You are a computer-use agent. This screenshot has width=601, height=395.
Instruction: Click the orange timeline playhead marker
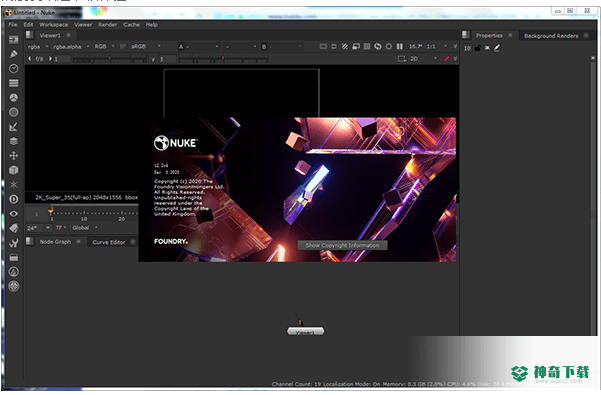click(51, 211)
